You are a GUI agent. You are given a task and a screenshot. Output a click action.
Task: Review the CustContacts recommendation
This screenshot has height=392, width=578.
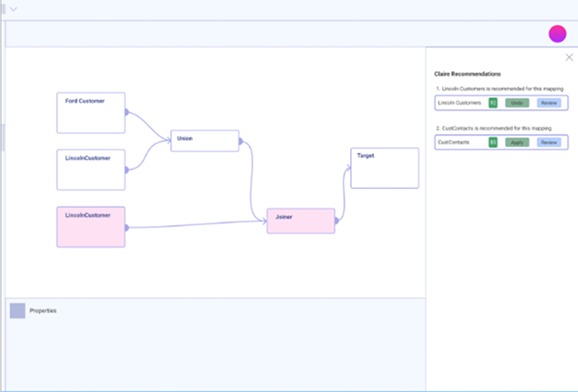[549, 142]
